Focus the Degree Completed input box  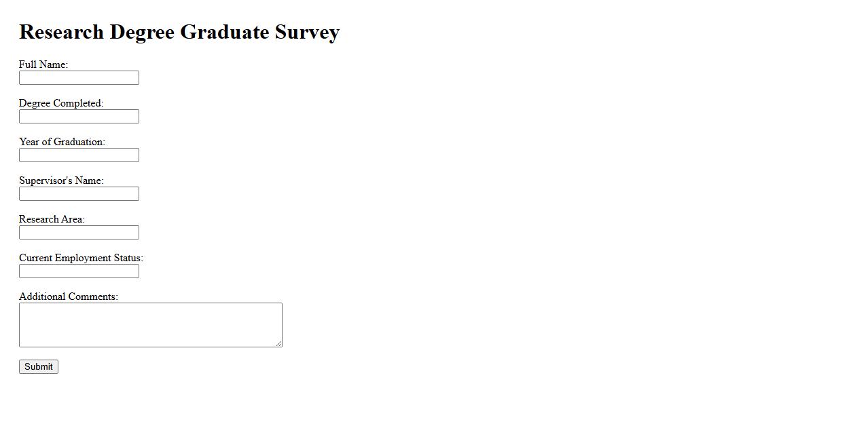click(79, 117)
